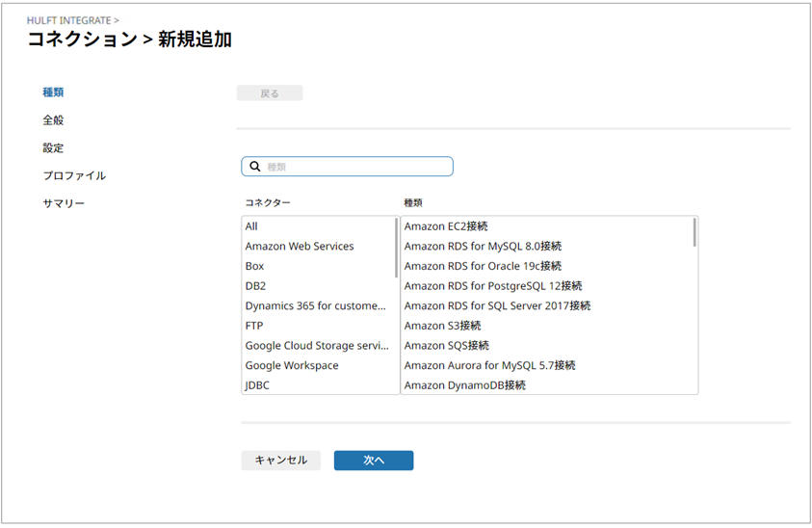The height and width of the screenshot is (528, 812).
Task: Click the connector list scrollbar
Action: tap(396, 249)
